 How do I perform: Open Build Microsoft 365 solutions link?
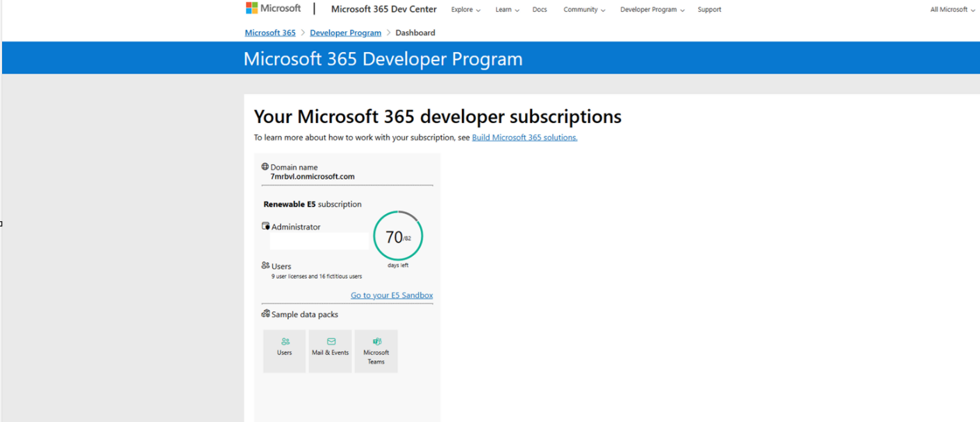[524, 138]
